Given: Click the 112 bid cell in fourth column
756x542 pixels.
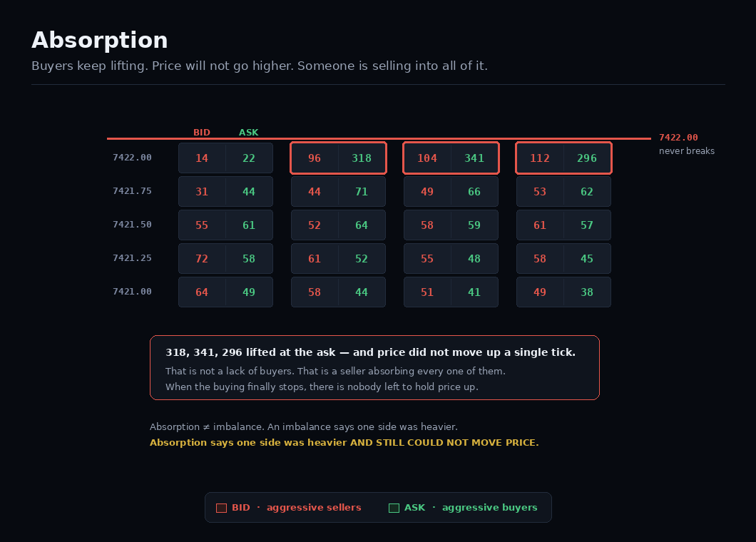Looking at the screenshot, I should point(540,158).
